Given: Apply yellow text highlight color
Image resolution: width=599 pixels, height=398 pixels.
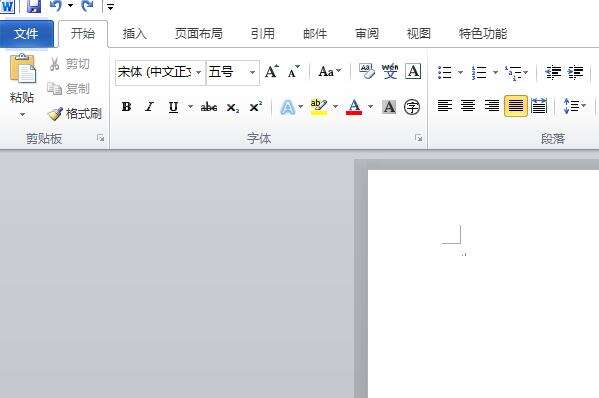Looking at the screenshot, I should (319, 107).
